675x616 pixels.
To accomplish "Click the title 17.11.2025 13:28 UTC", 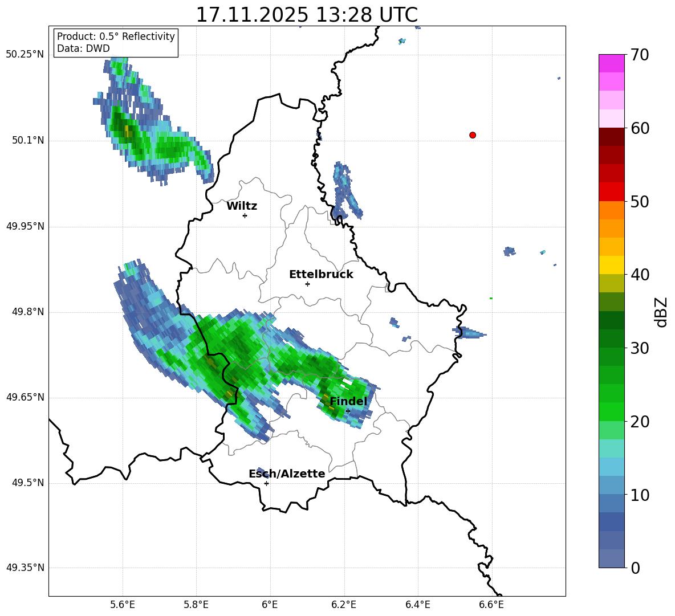I will [307, 15].
